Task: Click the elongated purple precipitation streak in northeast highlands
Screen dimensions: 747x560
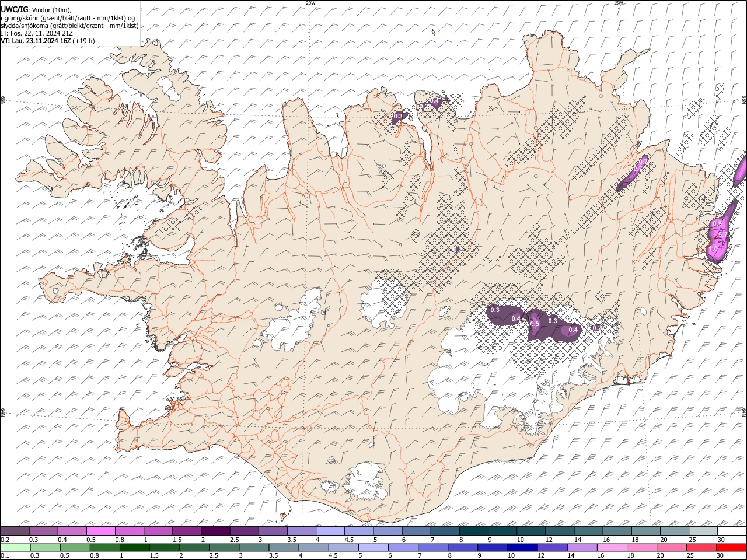Action: [633, 173]
